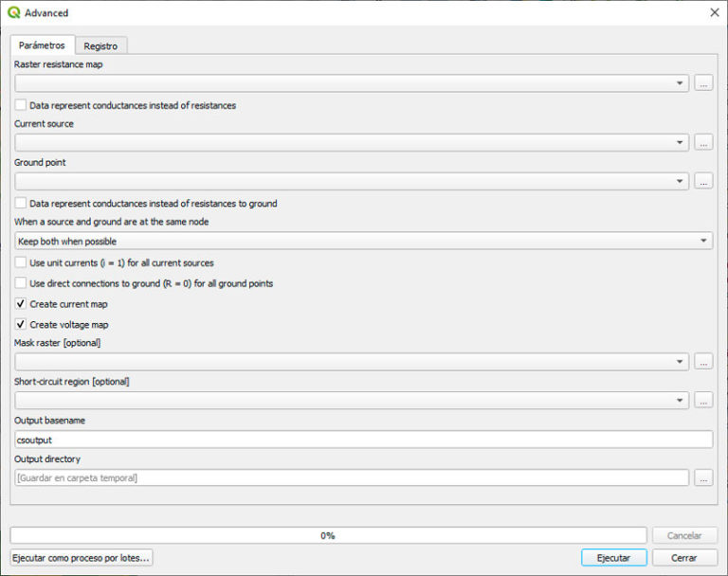This screenshot has width=728, height=576.
Task: Close the Advanced dialog window
Action: (x=715, y=12)
